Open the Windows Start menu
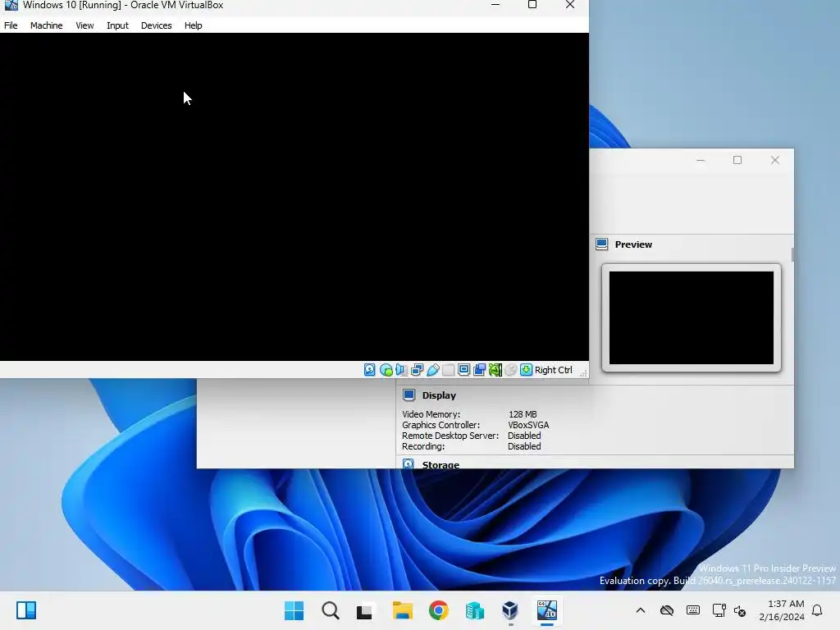840x630 pixels. (294, 610)
